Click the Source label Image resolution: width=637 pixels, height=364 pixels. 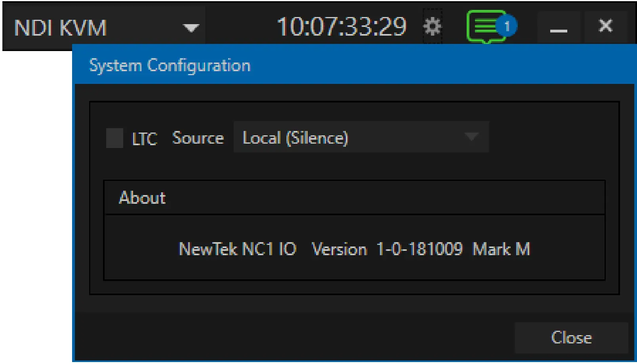198,138
